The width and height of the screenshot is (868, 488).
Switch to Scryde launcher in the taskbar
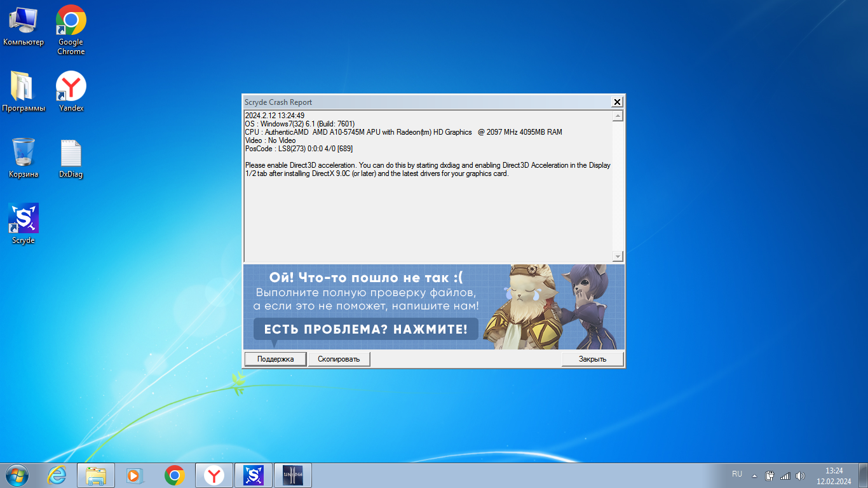[x=253, y=475]
